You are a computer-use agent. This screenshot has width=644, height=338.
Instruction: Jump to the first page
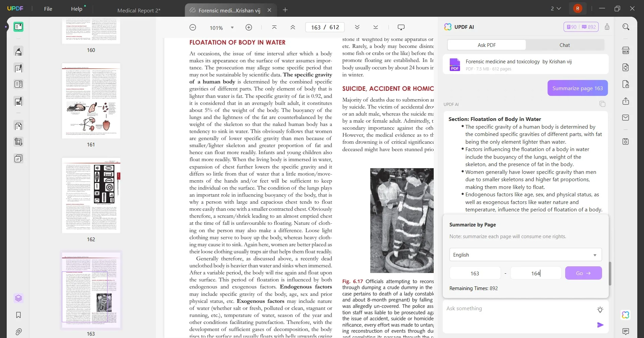point(274,27)
